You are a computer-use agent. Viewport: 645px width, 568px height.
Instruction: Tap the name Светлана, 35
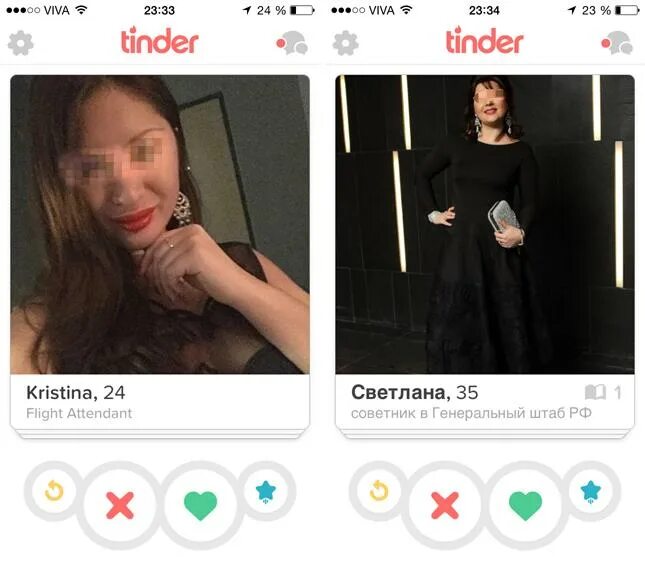415,393
